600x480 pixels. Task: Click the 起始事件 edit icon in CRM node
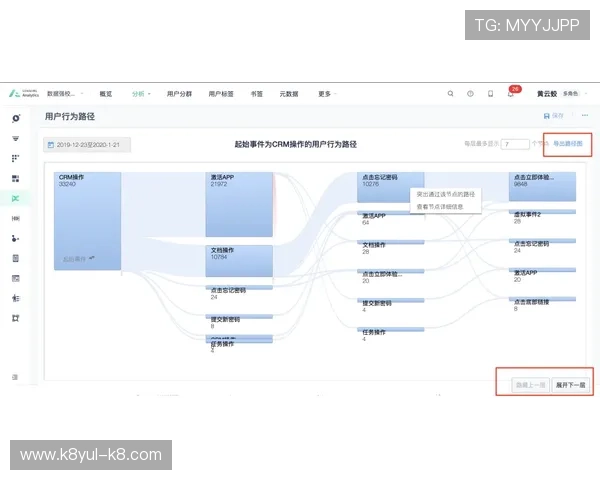tap(91, 258)
